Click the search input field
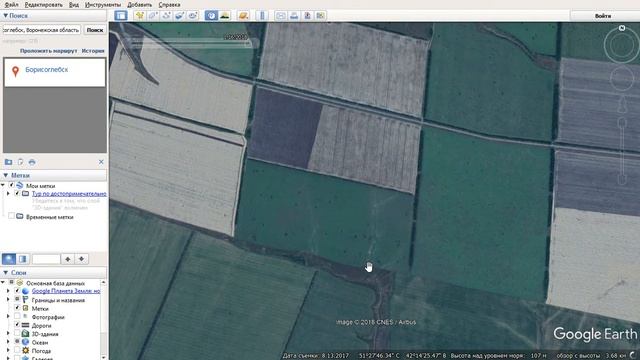This screenshot has width=640, height=360. [x=41, y=30]
